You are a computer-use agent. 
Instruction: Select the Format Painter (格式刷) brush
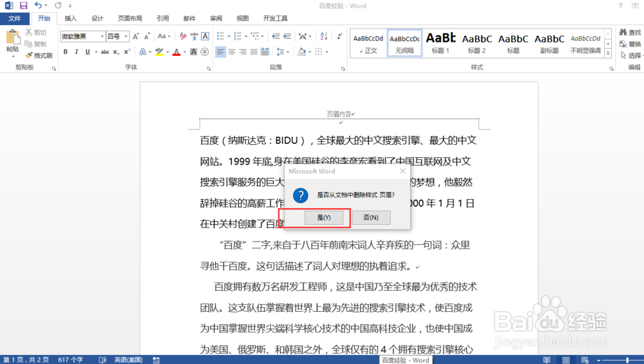[29, 55]
